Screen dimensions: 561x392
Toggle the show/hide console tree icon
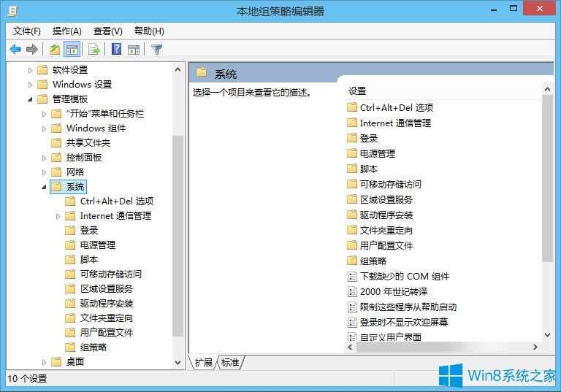(72, 50)
